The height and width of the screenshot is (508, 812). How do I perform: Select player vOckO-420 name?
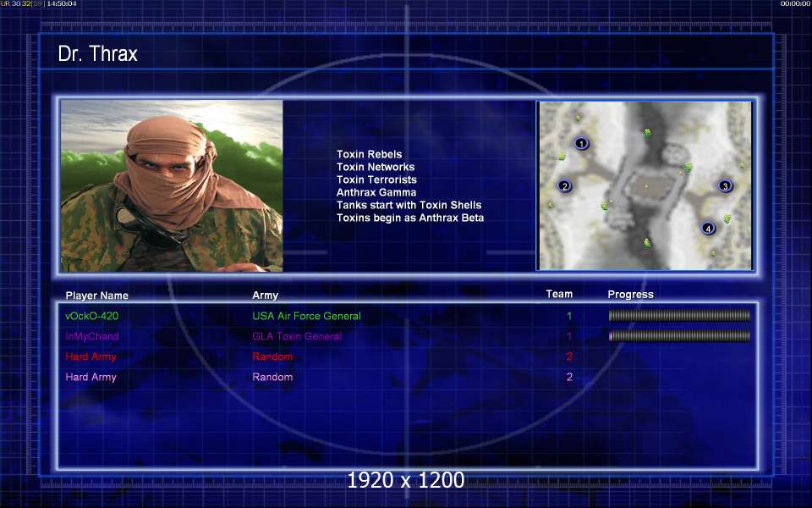coord(91,316)
